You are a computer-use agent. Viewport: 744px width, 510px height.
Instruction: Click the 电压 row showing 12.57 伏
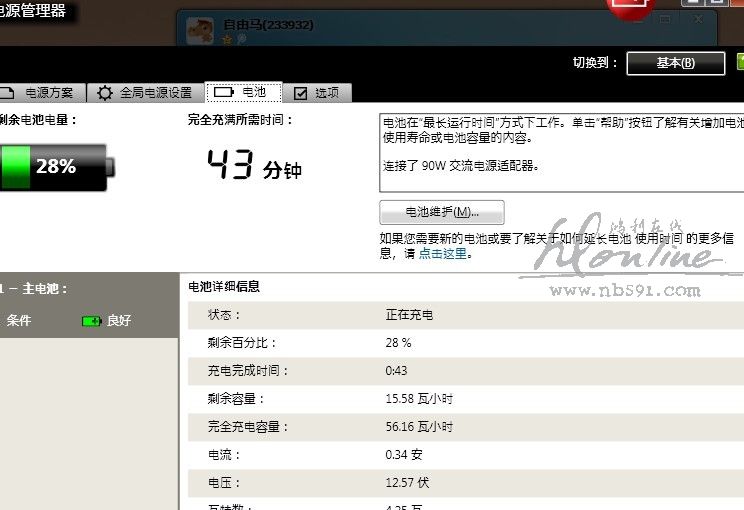pyautogui.click(x=410, y=483)
